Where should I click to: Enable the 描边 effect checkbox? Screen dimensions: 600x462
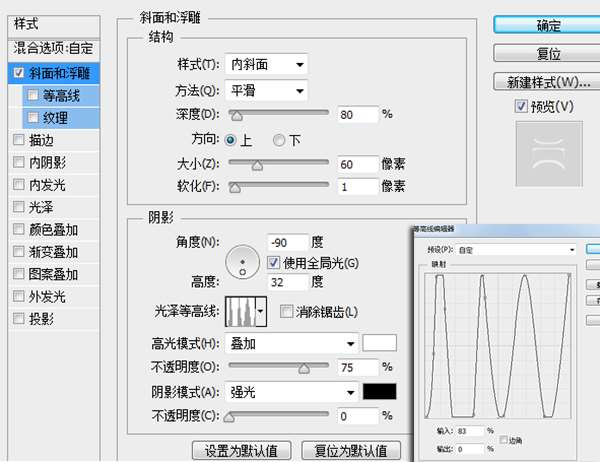(x=20, y=140)
